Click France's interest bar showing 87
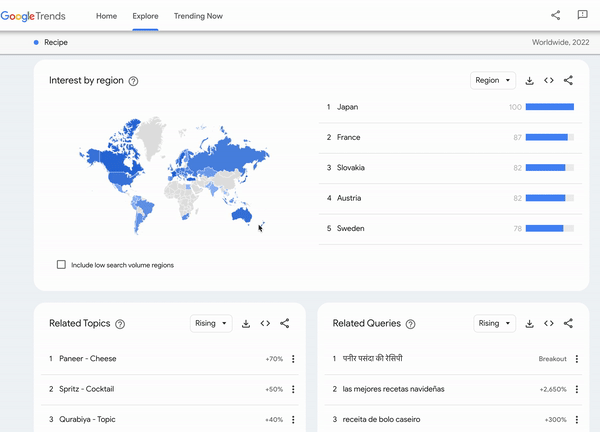Image resolution: width=600 pixels, height=432 pixels. click(549, 137)
